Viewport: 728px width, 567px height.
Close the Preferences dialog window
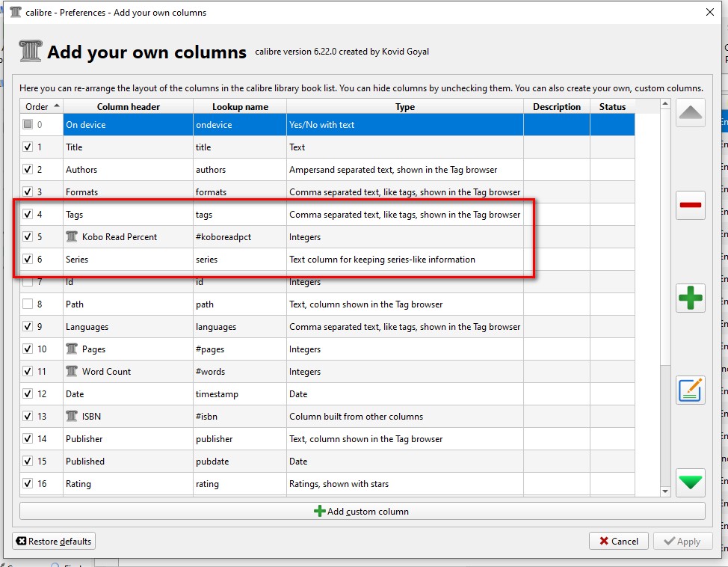click(710, 12)
